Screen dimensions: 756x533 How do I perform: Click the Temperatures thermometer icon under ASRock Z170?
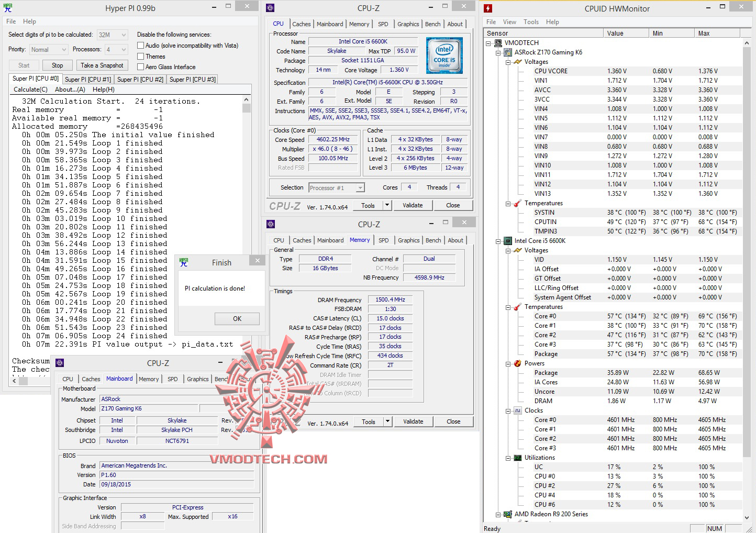(518, 203)
